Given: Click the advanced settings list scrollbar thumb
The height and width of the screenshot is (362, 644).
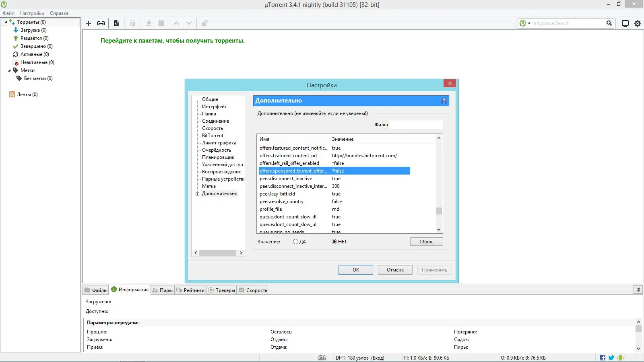Looking at the screenshot, I should click(x=439, y=211).
